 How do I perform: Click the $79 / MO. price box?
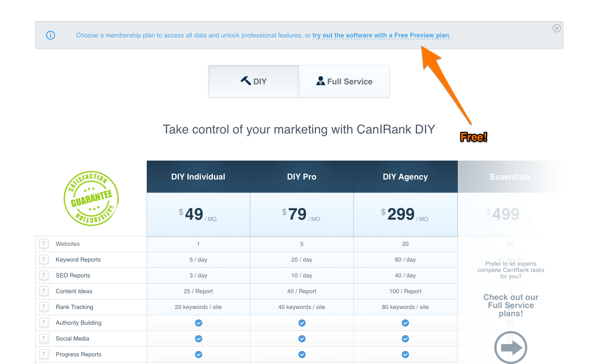302,214
